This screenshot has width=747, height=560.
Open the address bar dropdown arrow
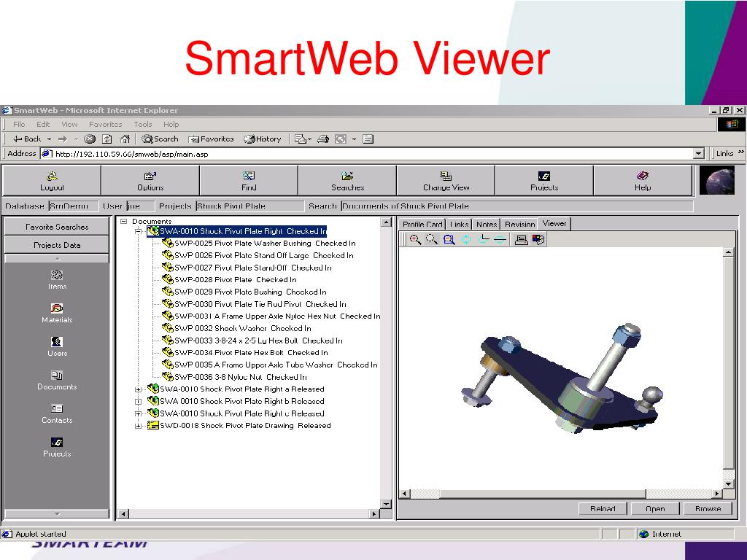tap(698, 154)
